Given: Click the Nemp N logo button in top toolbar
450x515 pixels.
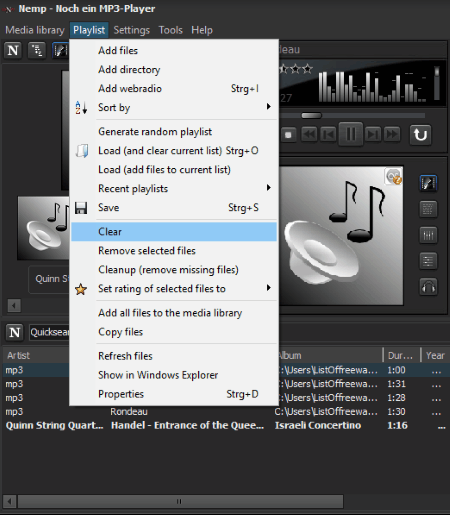Looking at the screenshot, I should click(13, 50).
